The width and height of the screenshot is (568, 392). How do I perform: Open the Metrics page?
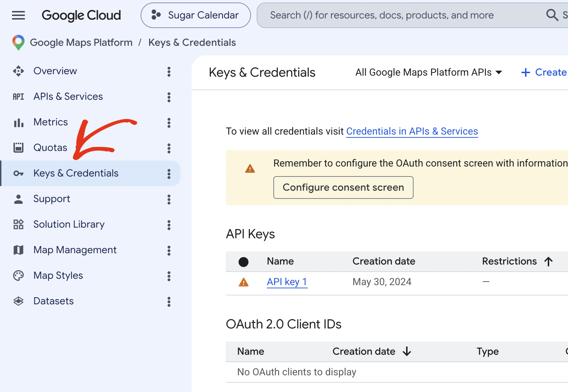[51, 122]
